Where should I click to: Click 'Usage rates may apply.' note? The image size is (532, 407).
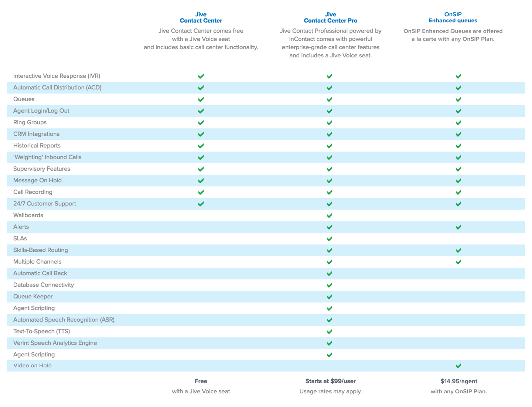[x=331, y=391]
